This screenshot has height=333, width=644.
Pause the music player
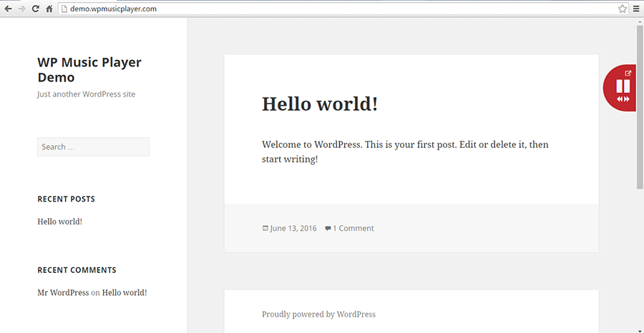(x=623, y=86)
